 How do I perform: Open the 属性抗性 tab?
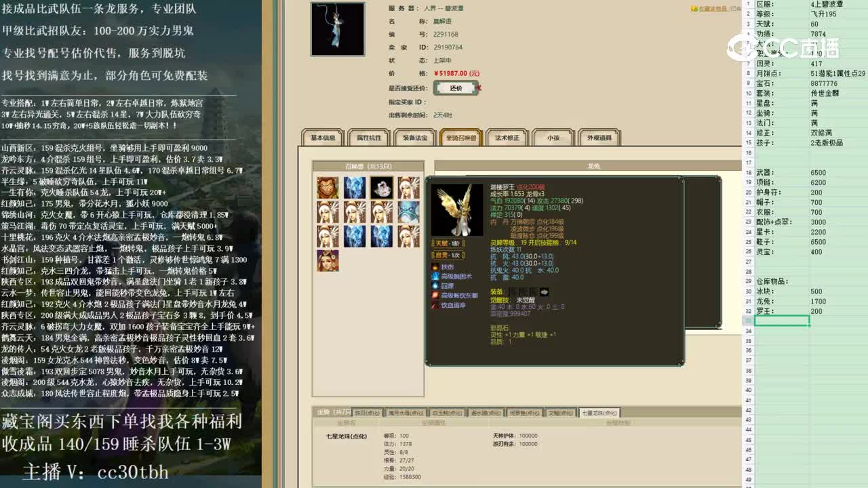[x=371, y=138]
